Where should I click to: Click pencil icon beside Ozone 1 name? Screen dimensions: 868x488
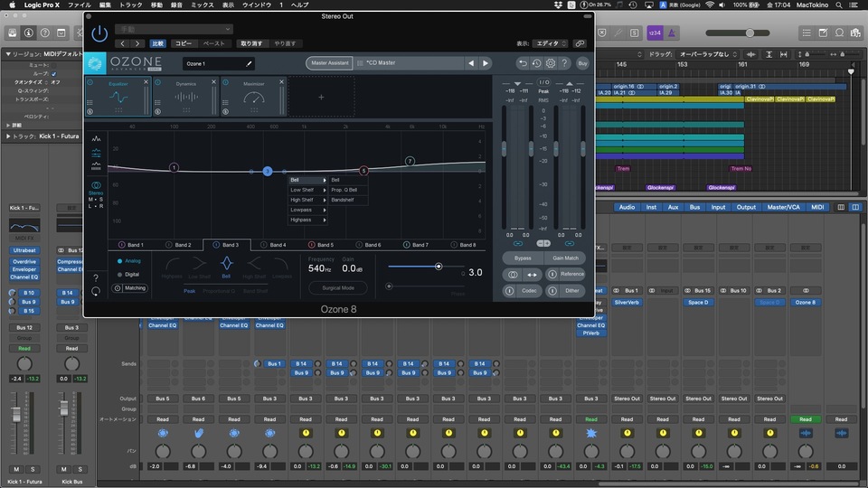click(x=250, y=63)
